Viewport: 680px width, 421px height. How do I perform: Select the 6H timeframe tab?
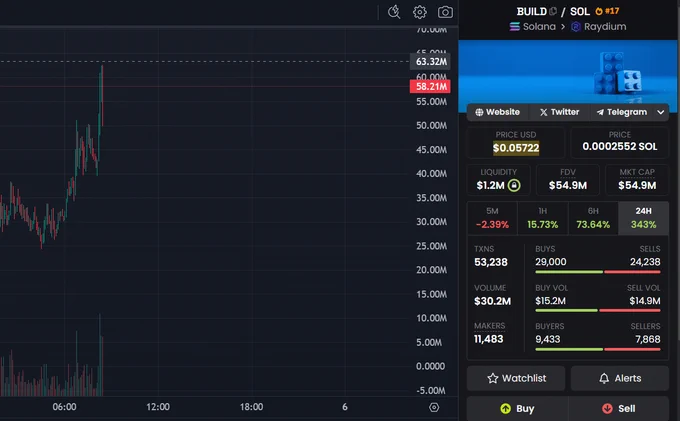point(593,218)
